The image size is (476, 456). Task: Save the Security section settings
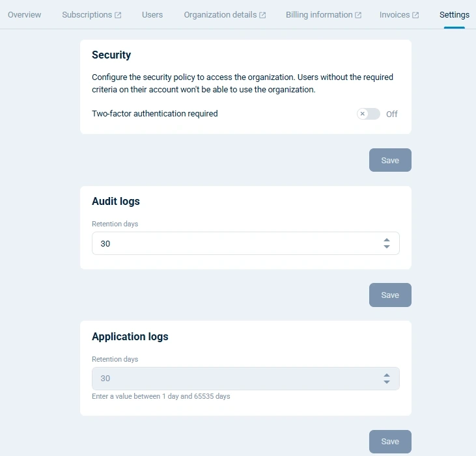pos(390,160)
